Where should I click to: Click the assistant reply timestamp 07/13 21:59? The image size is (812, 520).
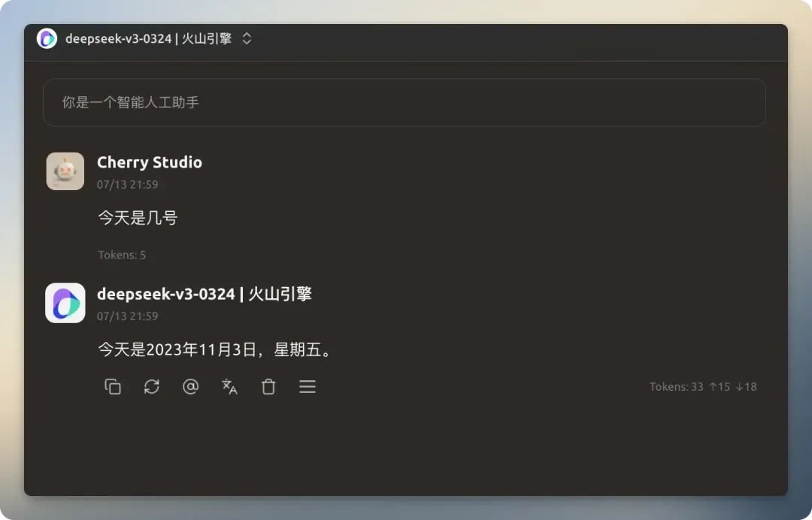[x=127, y=316]
